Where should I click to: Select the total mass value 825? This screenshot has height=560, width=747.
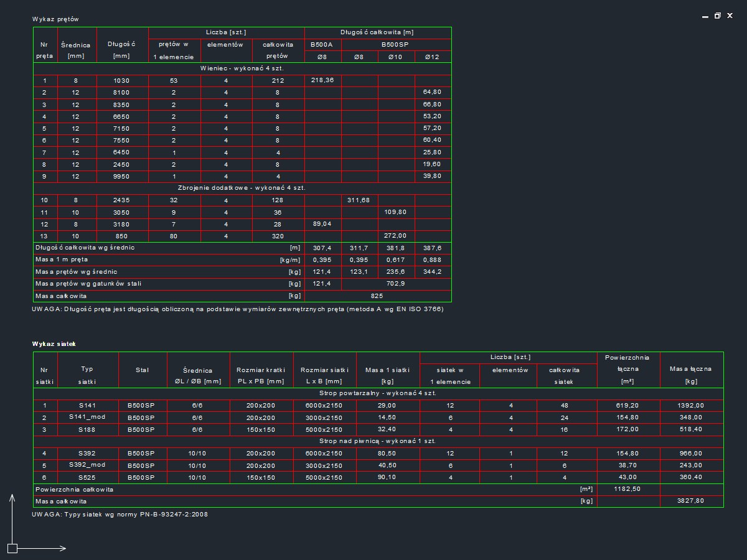coord(377,296)
